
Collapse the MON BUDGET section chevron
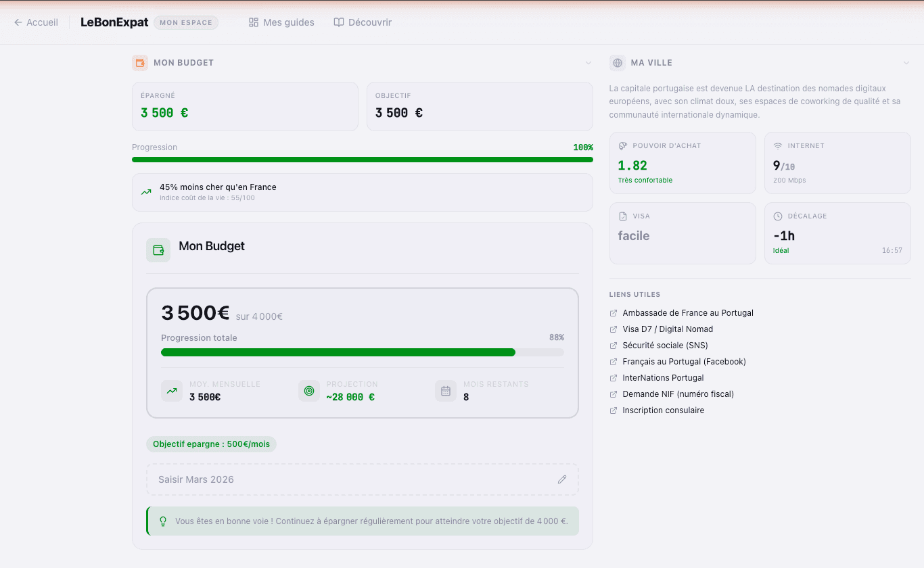pos(588,62)
